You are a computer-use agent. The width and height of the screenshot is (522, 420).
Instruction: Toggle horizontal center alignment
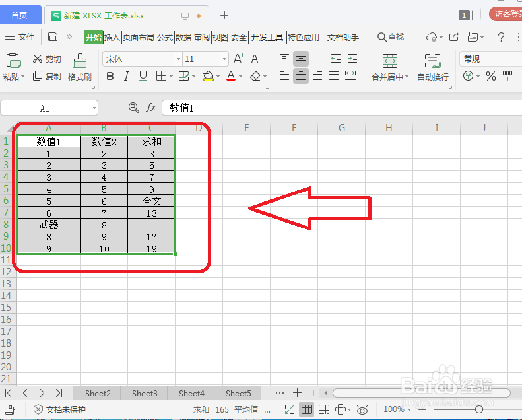(301, 76)
